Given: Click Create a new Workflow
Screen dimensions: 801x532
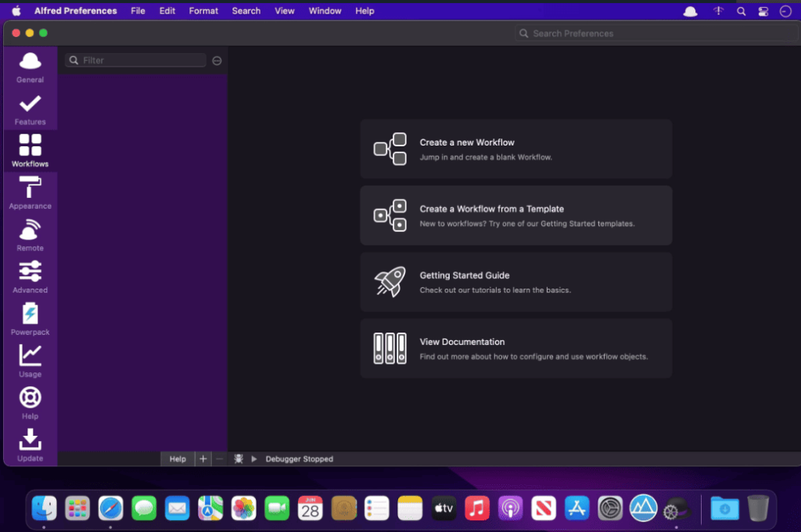Looking at the screenshot, I should 516,149.
